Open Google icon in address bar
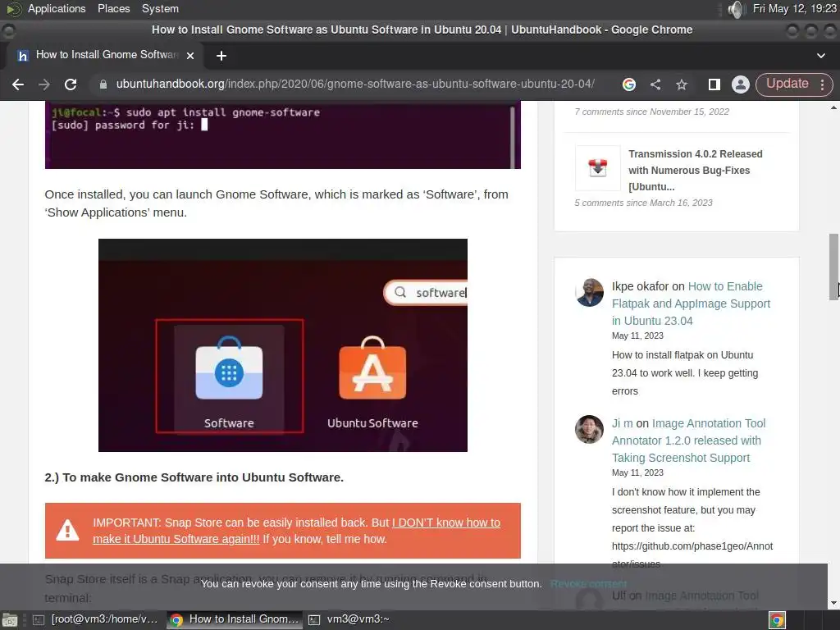The height and width of the screenshot is (630, 840). [x=629, y=84]
